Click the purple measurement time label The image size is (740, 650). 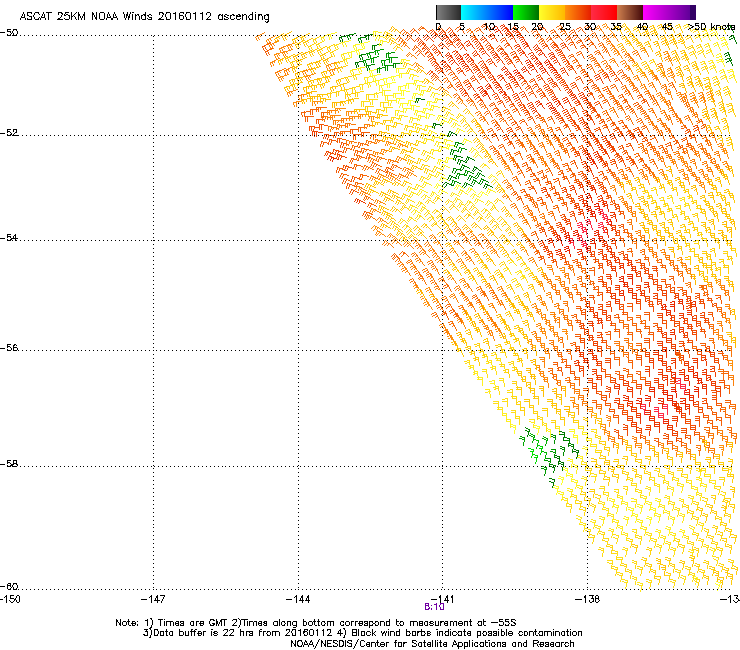click(x=434, y=607)
